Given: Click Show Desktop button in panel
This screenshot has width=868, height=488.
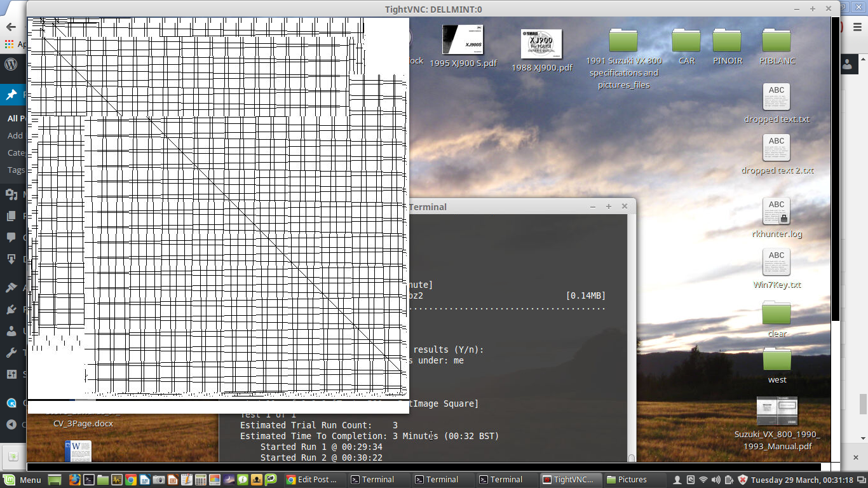Looking at the screenshot, I should [x=55, y=480].
